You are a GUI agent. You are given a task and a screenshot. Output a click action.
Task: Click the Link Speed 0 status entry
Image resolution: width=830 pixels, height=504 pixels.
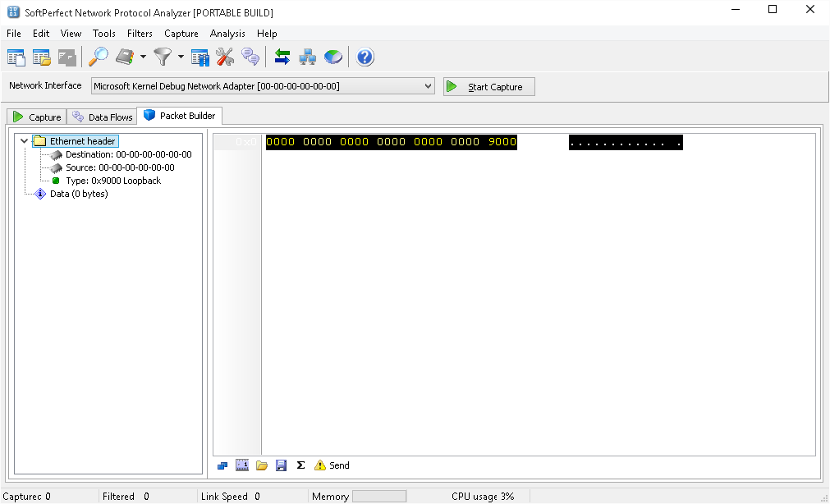pyautogui.click(x=230, y=497)
